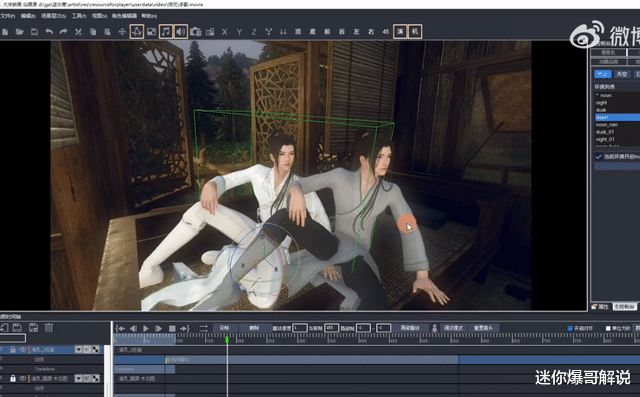The width and height of the screenshot is (640, 397).
Task: Open the 视图 menu
Action: (99, 16)
